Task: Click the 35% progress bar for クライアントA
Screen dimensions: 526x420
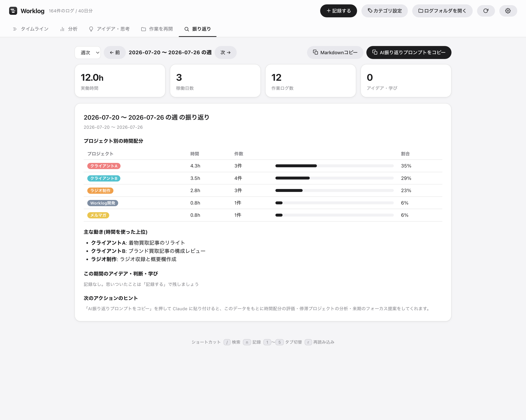Action: point(334,166)
